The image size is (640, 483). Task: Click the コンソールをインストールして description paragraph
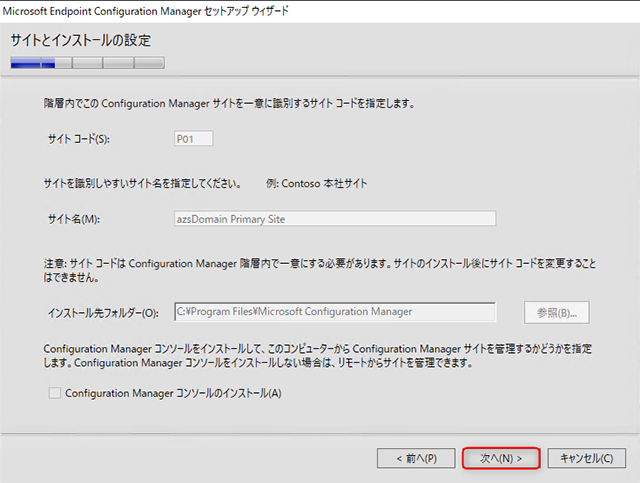pyautogui.click(x=318, y=356)
